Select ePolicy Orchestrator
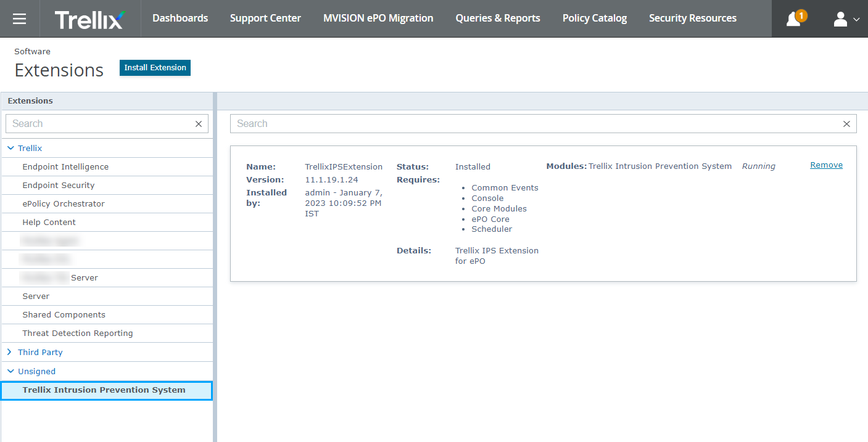 click(x=107, y=204)
